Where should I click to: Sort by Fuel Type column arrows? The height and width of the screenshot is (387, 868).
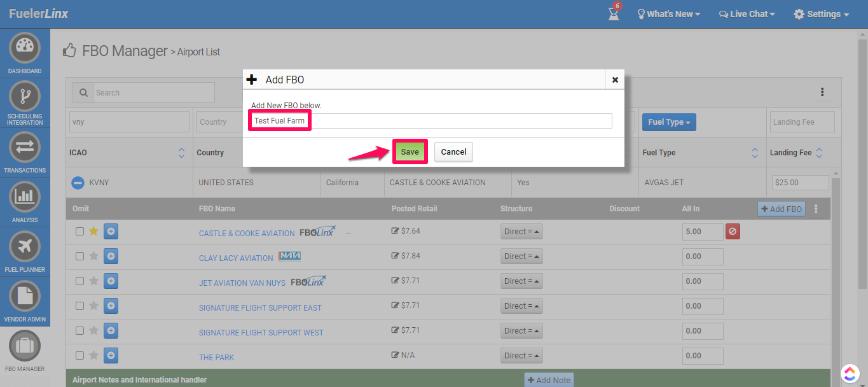click(x=755, y=153)
